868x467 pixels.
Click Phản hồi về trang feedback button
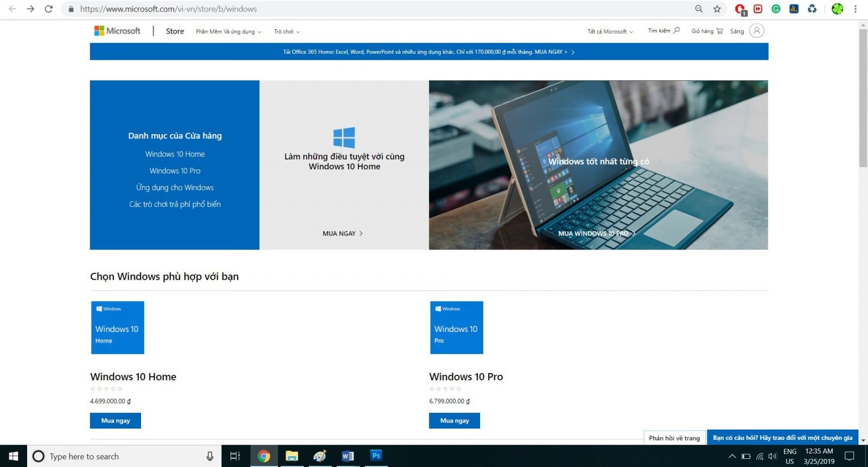674,438
